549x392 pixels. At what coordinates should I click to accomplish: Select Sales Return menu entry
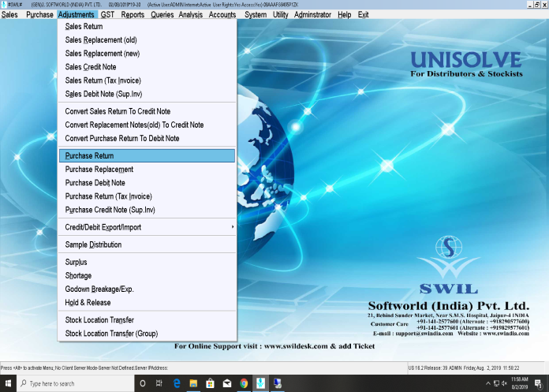tap(147, 27)
